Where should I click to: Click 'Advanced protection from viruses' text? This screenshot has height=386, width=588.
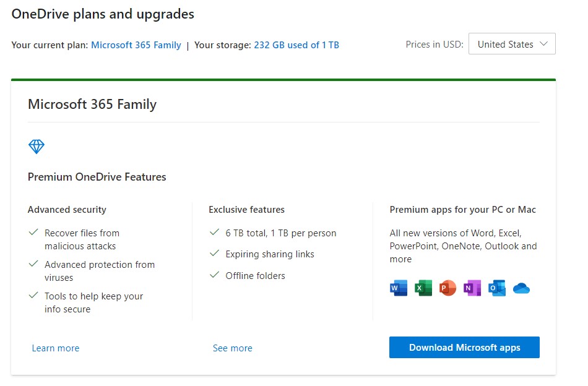(100, 271)
